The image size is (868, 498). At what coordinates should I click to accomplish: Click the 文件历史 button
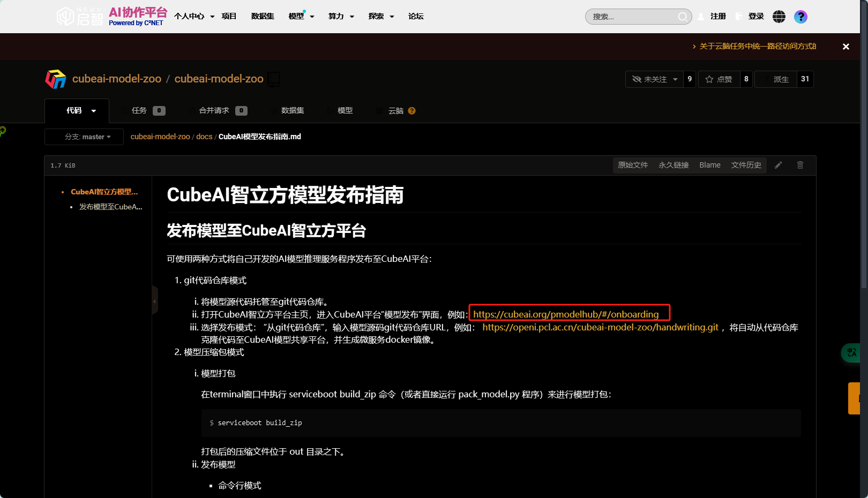point(746,165)
